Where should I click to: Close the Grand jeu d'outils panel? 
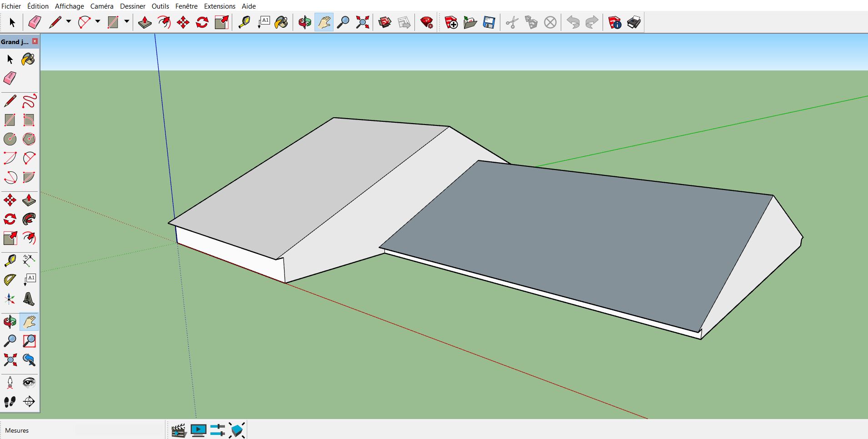click(35, 41)
